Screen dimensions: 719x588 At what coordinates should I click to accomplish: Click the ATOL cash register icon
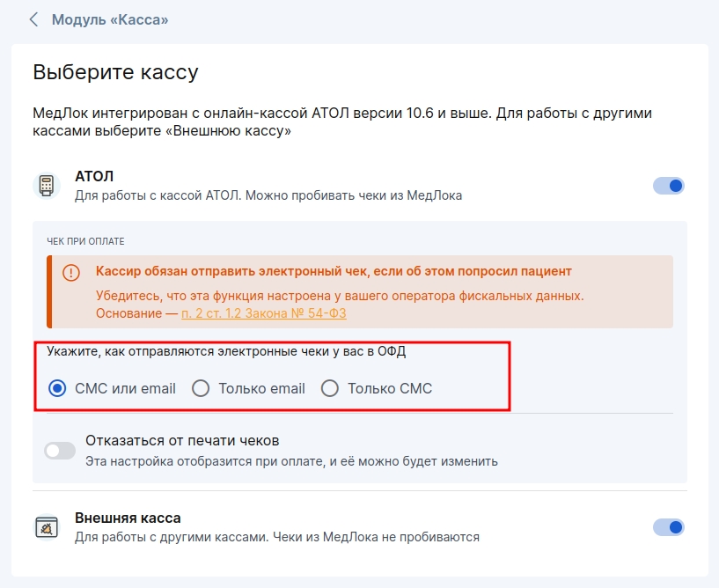tap(46, 186)
